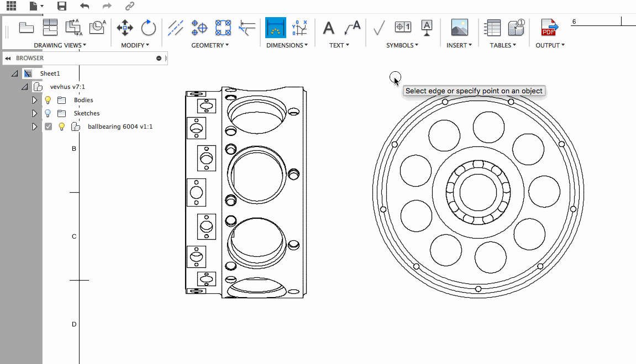The width and height of the screenshot is (636, 364).
Task: Open the GEOMETRY menu
Action: (x=210, y=45)
